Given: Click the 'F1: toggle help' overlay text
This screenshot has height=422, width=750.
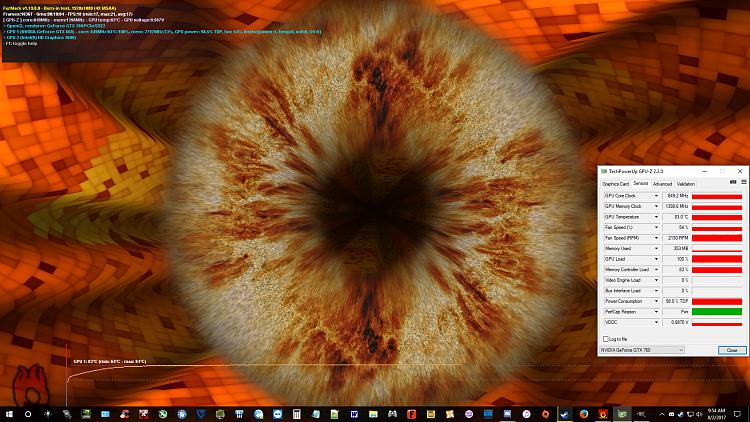Looking at the screenshot, I should pyautogui.click(x=20, y=44).
